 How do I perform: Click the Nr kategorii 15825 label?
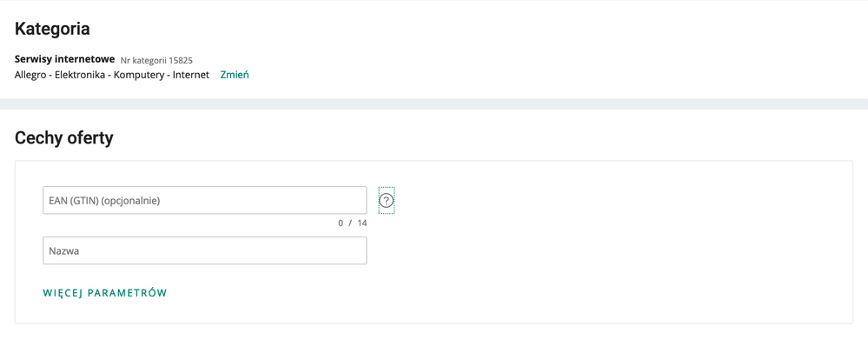tap(156, 60)
